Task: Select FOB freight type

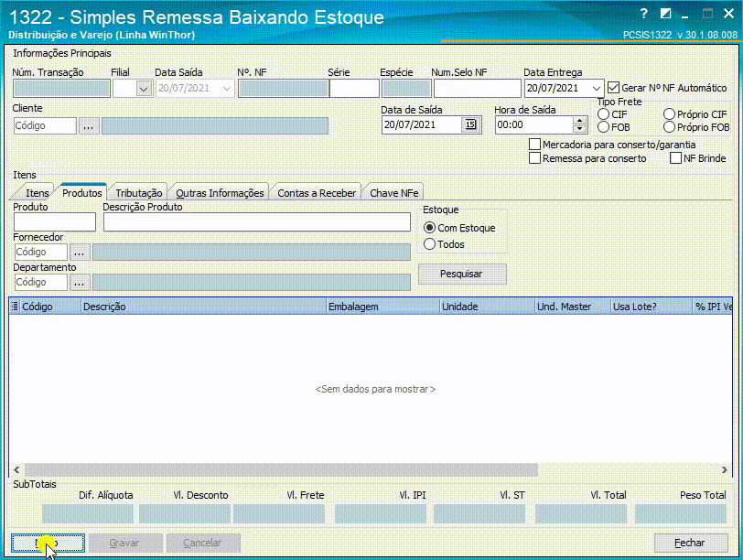Action: tap(603, 127)
